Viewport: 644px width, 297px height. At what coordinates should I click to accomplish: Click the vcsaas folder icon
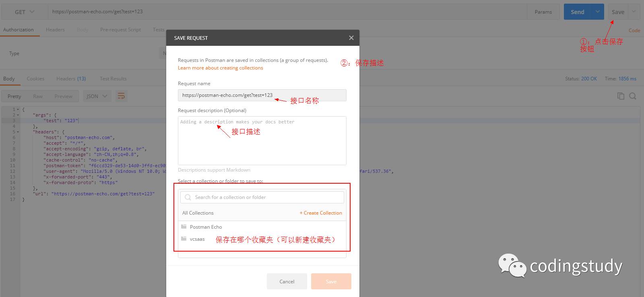[x=184, y=239]
